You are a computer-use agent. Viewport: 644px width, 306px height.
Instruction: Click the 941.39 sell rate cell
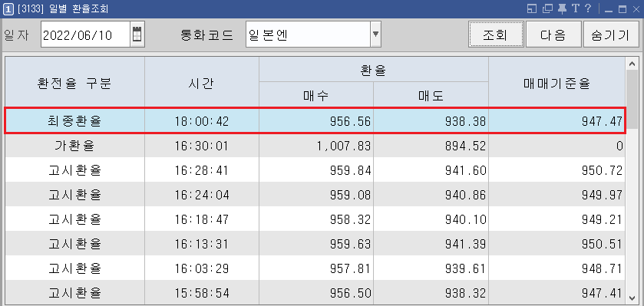[x=431, y=244]
